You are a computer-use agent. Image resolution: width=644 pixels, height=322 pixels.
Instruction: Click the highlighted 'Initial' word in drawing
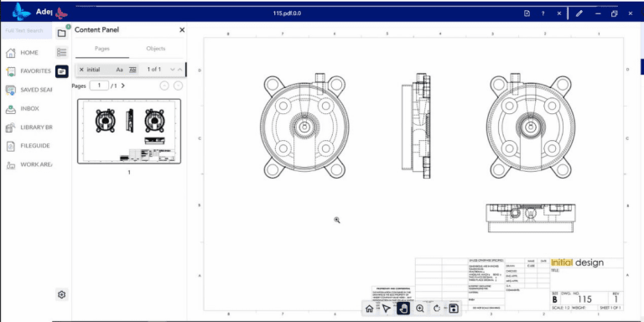pyautogui.click(x=562, y=262)
